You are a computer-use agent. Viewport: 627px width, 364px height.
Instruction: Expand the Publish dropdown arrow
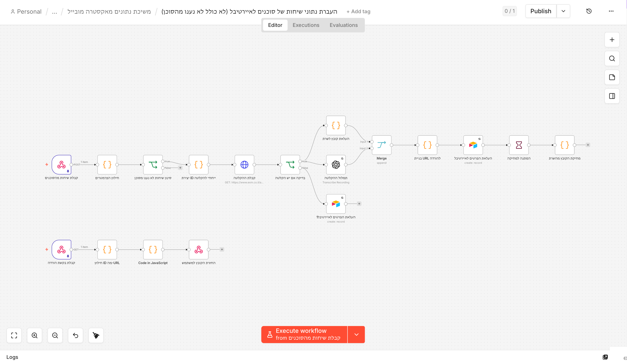click(563, 11)
